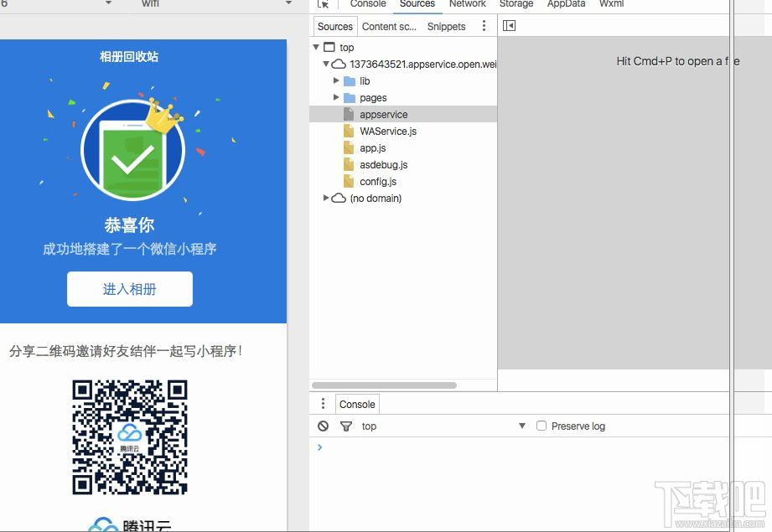This screenshot has height=532, width=772.
Task: Expand the (no domain) tree item
Action: pos(326,199)
